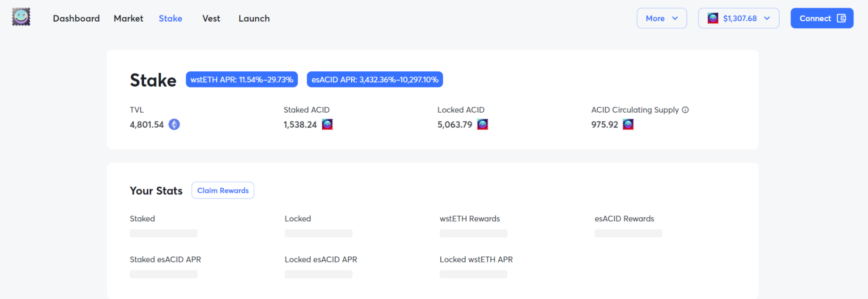Expand the More dropdown menu
The width and height of the screenshot is (868, 299).
(x=661, y=18)
